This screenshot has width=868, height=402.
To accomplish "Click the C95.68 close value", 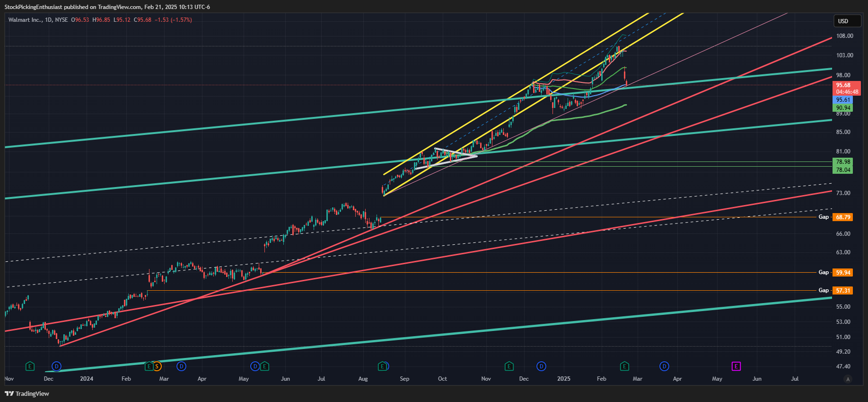I will click(x=142, y=20).
